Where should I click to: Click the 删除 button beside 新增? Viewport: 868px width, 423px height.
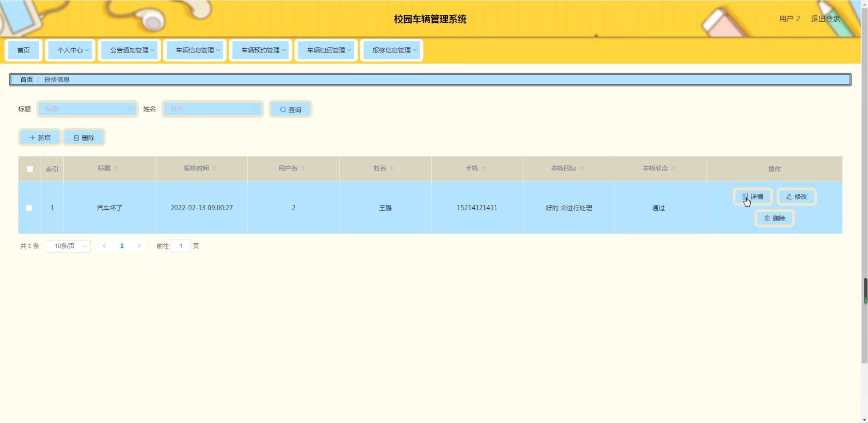point(84,137)
